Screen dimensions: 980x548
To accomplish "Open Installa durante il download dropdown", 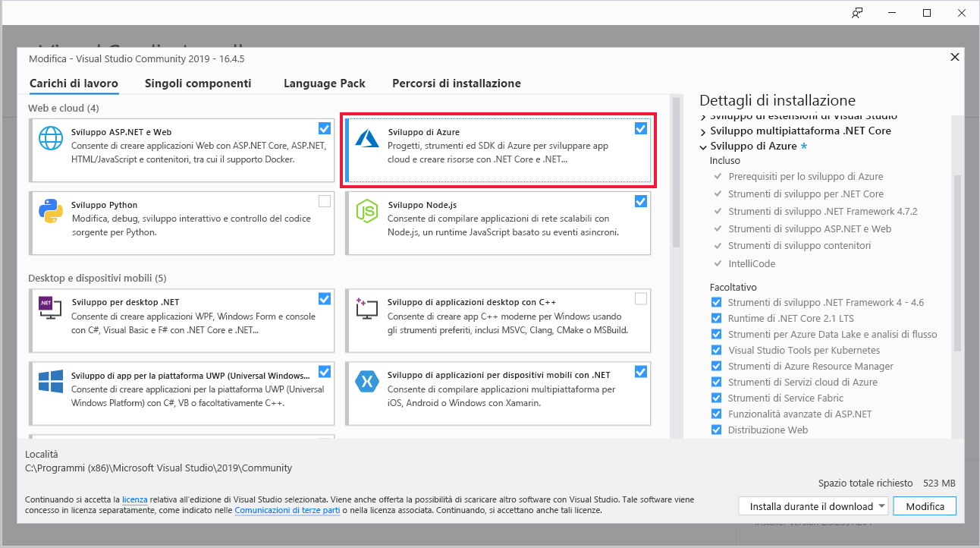I will click(x=813, y=506).
